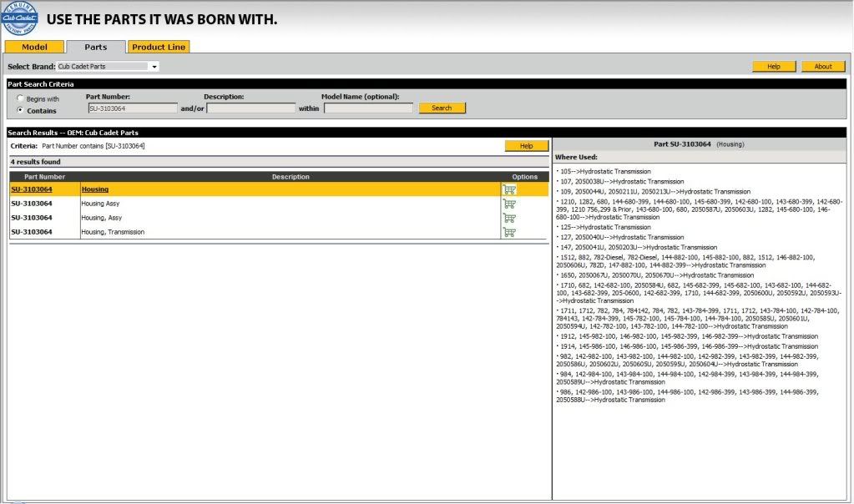The image size is (854, 504).
Task: Open the underlined Housing description link
Action: (x=94, y=189)
